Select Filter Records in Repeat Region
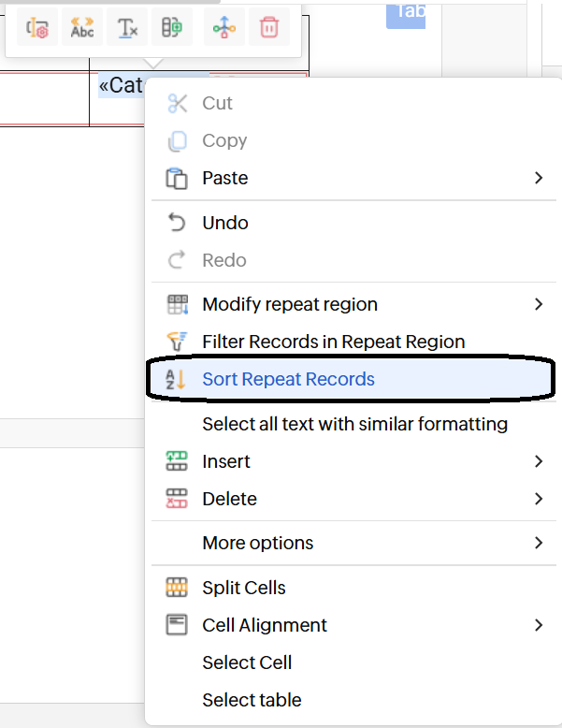The height and width of the screenshot is (728, 562). tap(333, 342)
